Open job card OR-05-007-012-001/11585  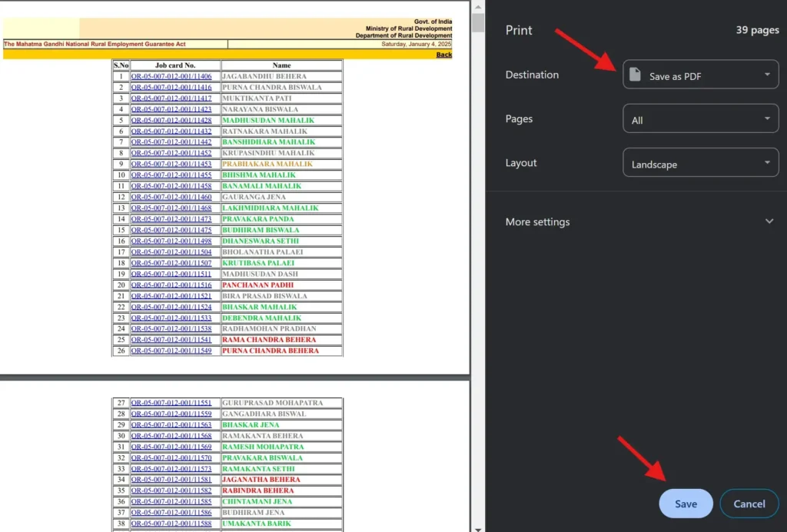click(x=171, y=502)
